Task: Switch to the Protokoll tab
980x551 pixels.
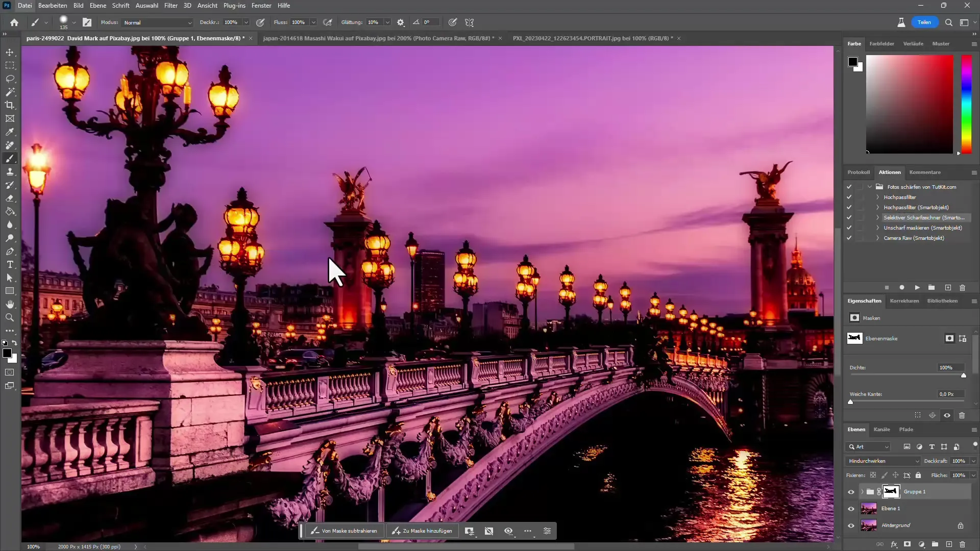Action: (859, 172)
